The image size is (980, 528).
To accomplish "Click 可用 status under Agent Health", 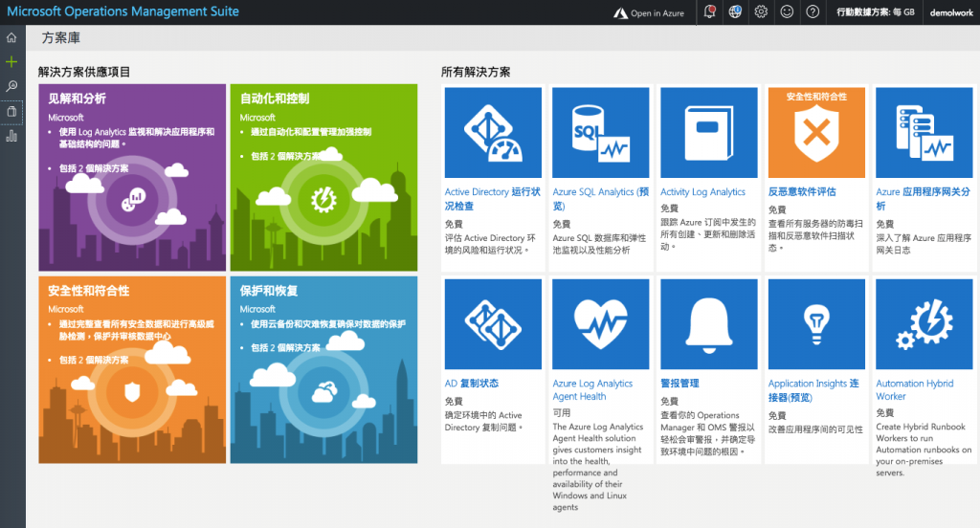I will 561,413.
